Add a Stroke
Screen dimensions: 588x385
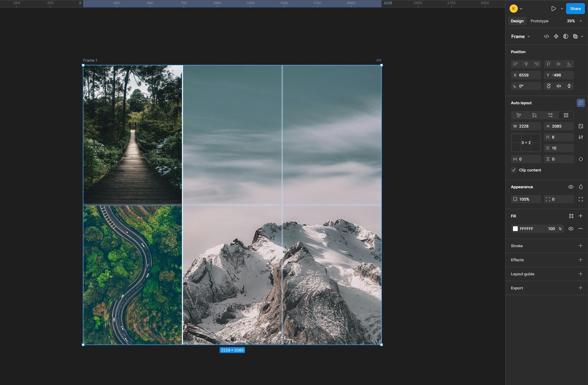point(580,246)
